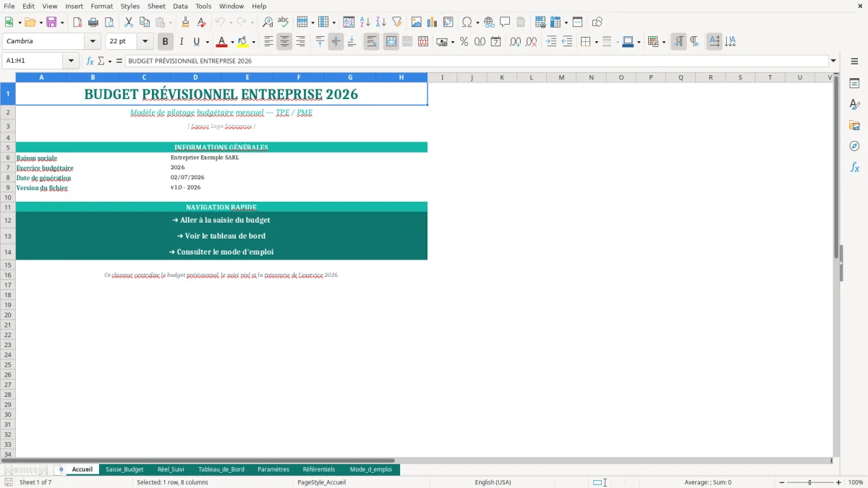Viewport: 868px width, 488px height.
Task: Follow 'Aller à la saisie du budget' link
Action: [x=221, y=220]
